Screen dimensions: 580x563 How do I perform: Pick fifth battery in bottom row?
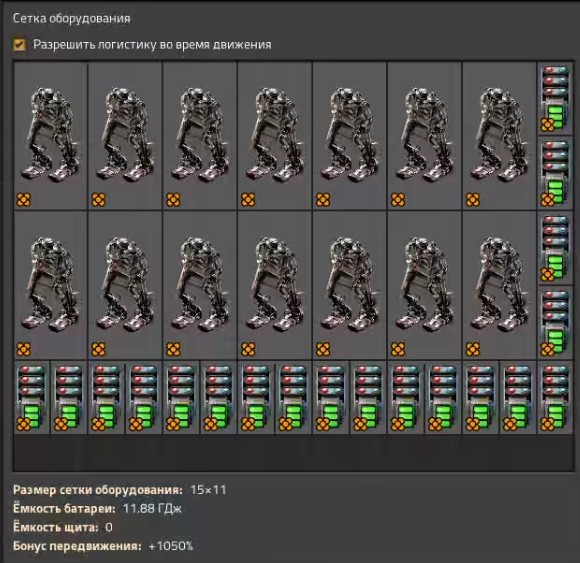181,397
